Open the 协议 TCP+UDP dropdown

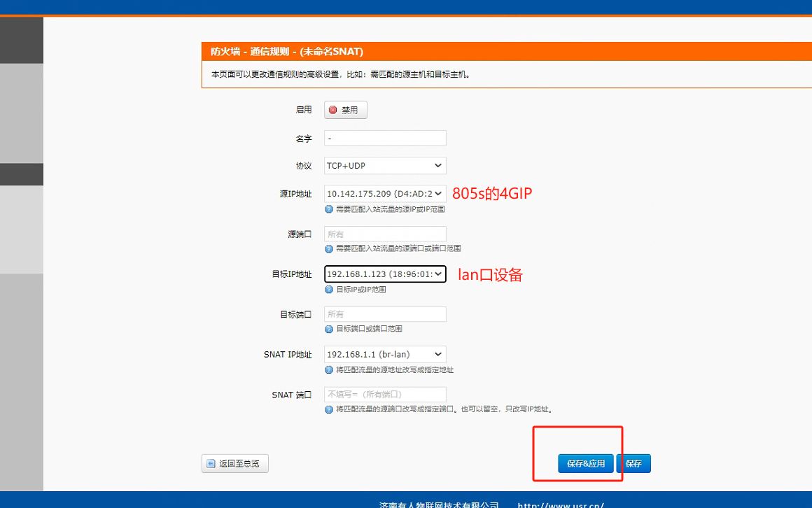(x=385, y=166)
